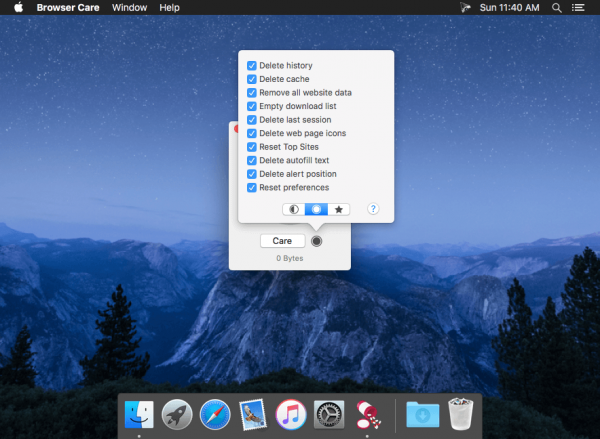Viewport: 600px width, 439px height.
Task: Click Browser Care icon in the Dock
Action: click(367, 415)
